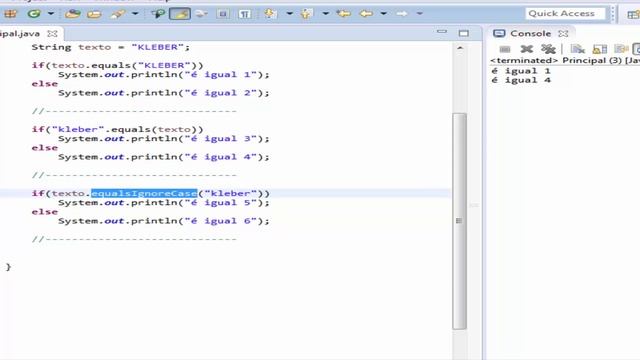This screenshot has height=360, width=640.
Task: Click console output line 'é igual 4'
Action: pos(521,80)
